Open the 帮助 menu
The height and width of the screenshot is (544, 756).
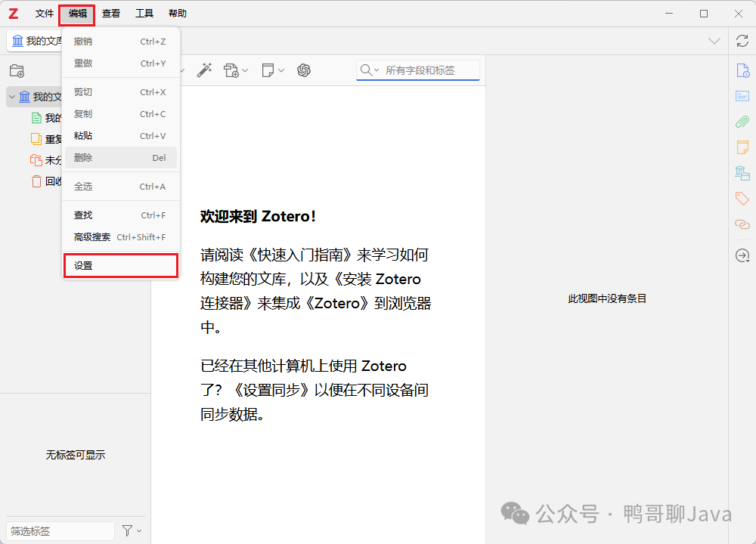click(x=178, y=14)
